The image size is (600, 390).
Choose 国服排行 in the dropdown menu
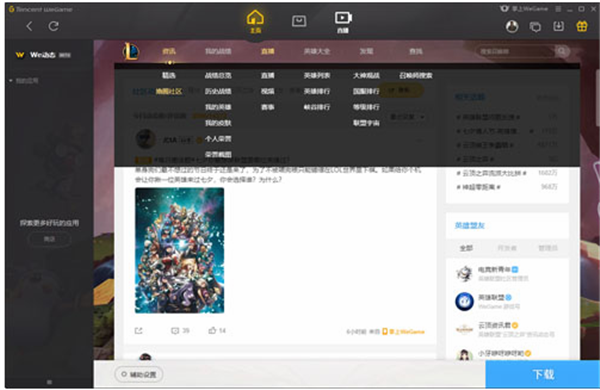(x=366, y=91)
